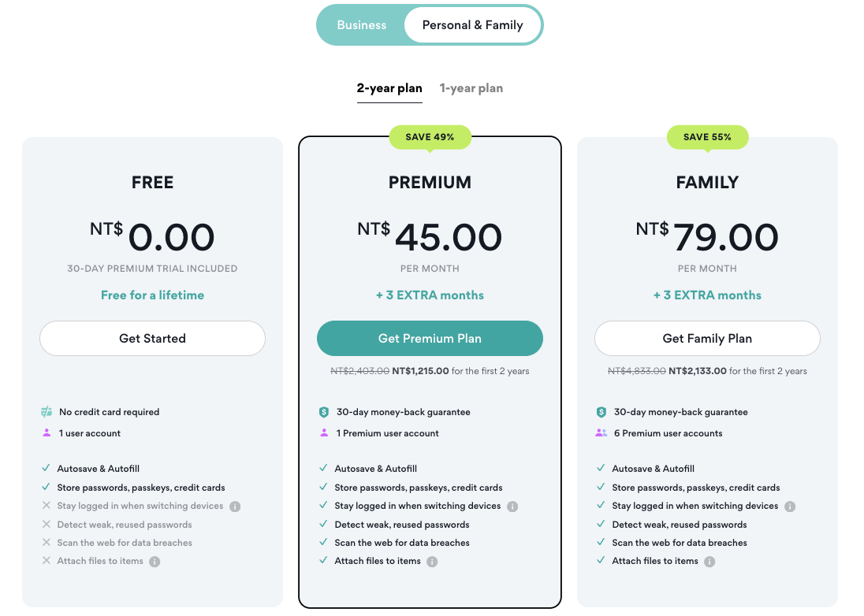The image size is (864, 616).
Task: Click info icon next to Premium's Stay logged in
Action: tap(512, 507)
